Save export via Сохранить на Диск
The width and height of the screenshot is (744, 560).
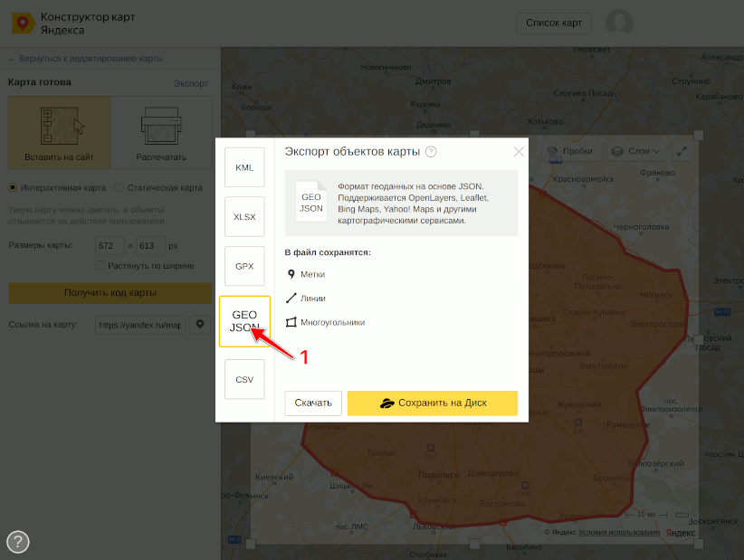pos(433,403)
